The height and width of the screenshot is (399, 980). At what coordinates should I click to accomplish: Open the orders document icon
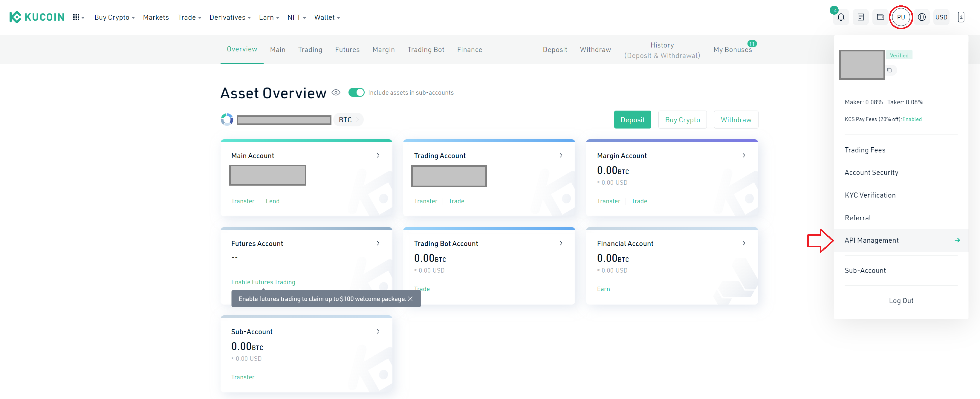tap(860, 17)
